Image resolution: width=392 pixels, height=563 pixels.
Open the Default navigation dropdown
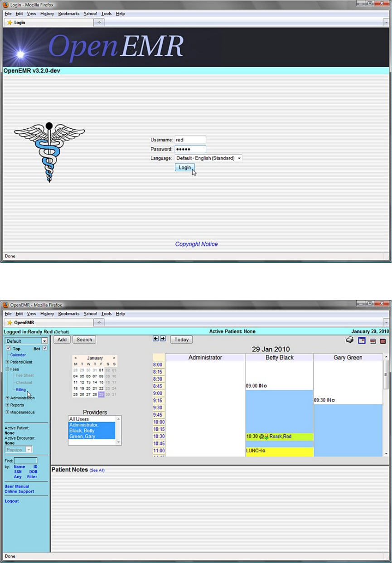tap(26, 341)
